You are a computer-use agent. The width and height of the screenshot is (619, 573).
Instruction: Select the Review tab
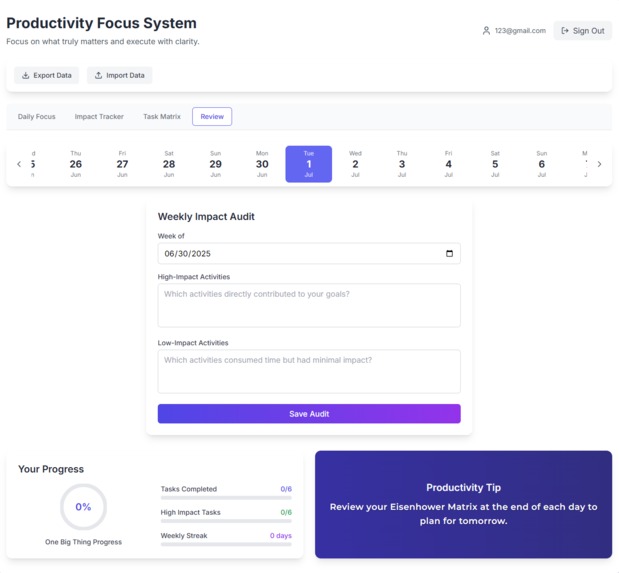pyautogui.click(x=212, y=116)
